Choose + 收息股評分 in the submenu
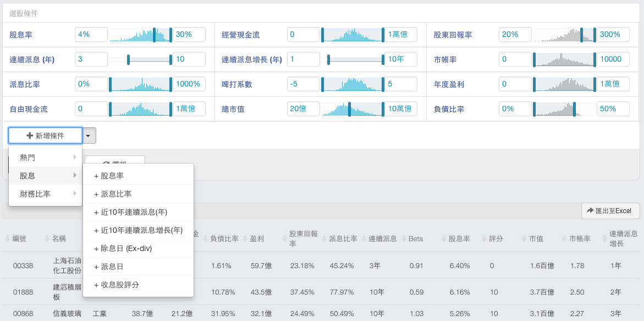644x321 pixels. (138, 285)
